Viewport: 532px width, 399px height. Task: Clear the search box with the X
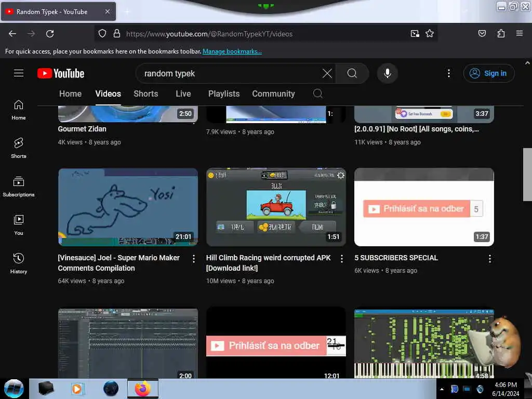click(x=327, y=73)
